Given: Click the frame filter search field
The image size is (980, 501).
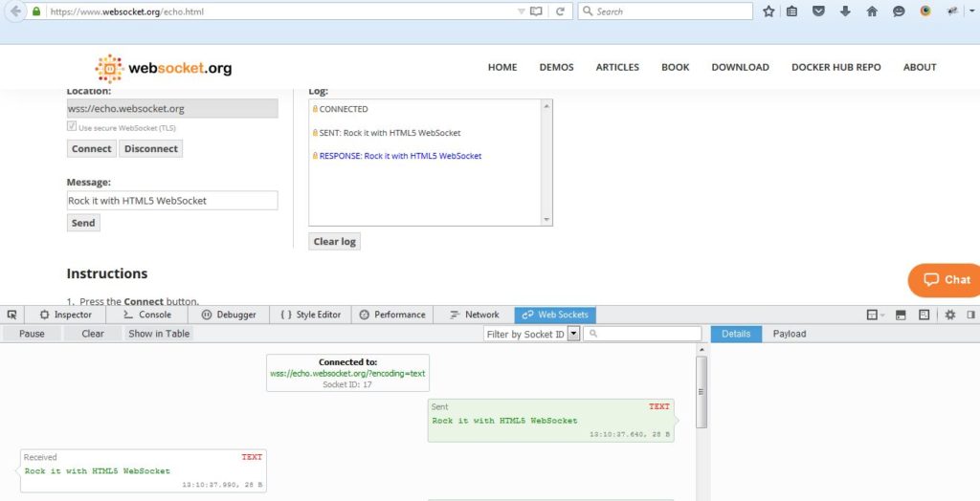Looking at the screenshot, I should pos(642,335).
